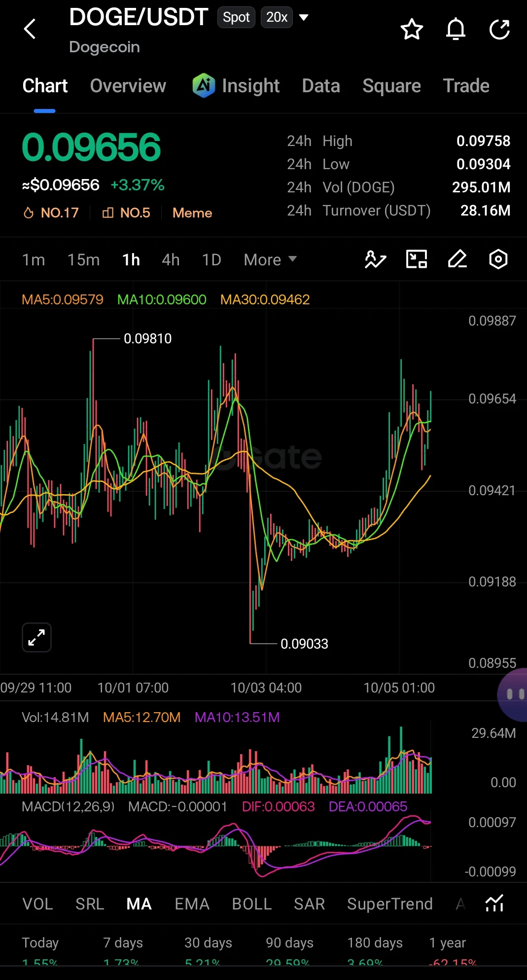This screenshot has width=527, height=980.
Task: Enable the SuperTrend indicator
Action: tap(390, 904)
